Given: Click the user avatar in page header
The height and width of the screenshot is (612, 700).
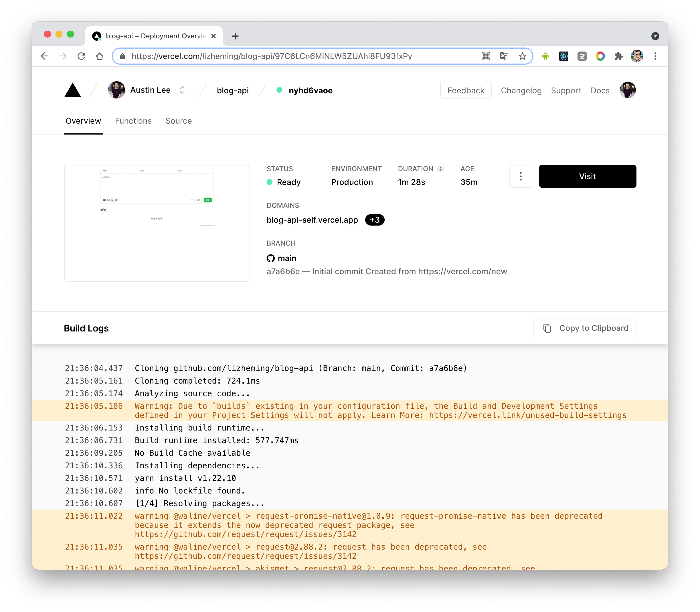Looking at the screenshot, I should [628, 90].
